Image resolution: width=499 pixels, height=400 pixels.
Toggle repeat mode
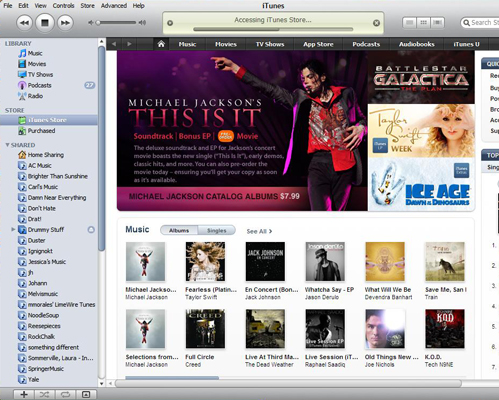(65, 395)
